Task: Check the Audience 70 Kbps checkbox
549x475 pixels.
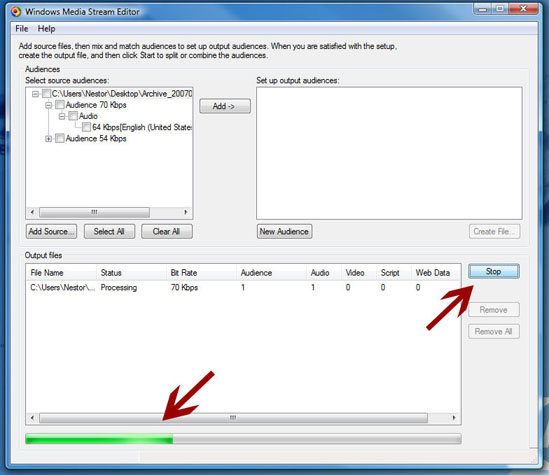Action: point(60,105)
